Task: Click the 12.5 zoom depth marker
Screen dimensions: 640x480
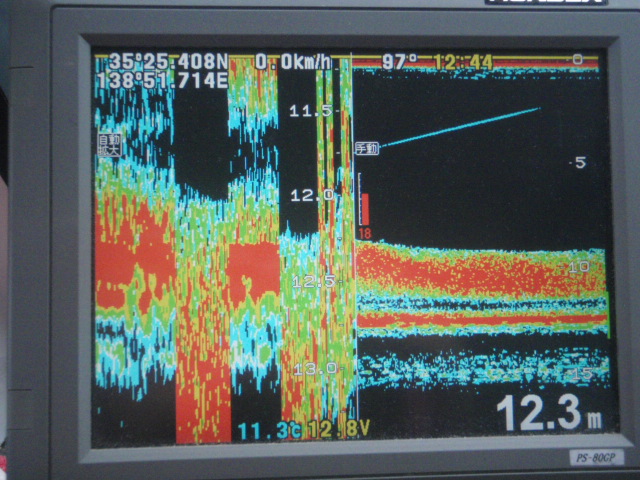Action: click(312, 281)
